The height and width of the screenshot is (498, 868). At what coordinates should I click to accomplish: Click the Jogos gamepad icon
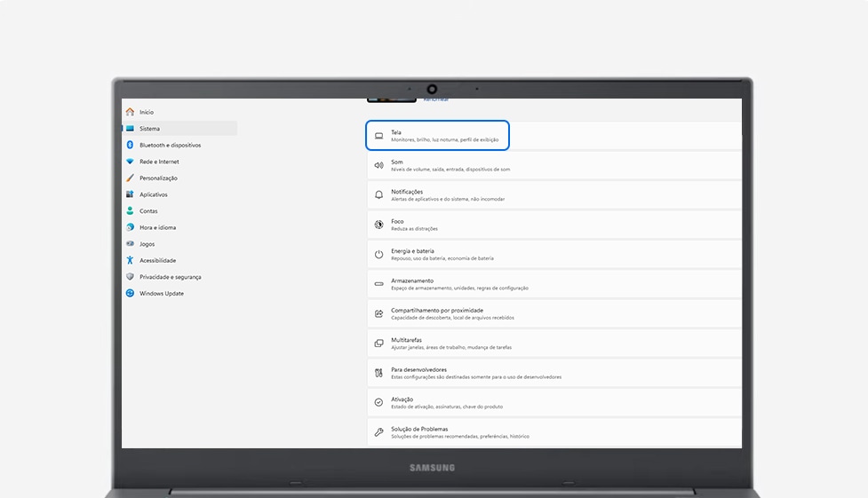coord(130,243)
